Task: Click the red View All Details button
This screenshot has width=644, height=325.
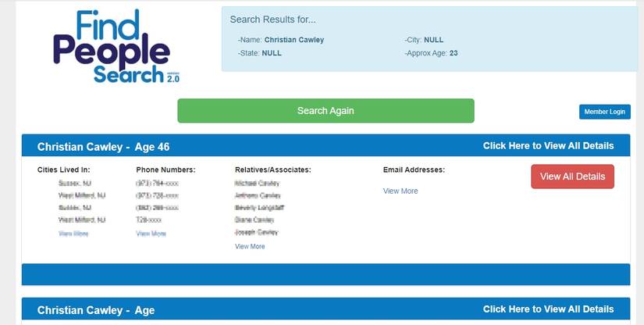Action: click(x=572, y=177)
